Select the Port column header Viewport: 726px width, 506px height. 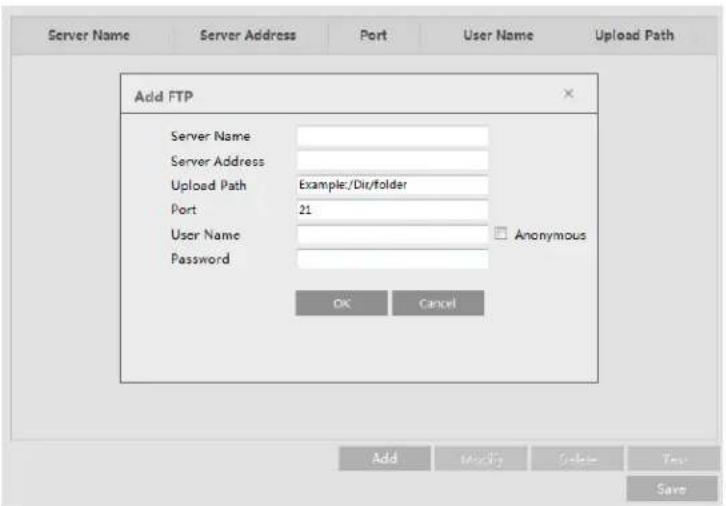(374, 35)
